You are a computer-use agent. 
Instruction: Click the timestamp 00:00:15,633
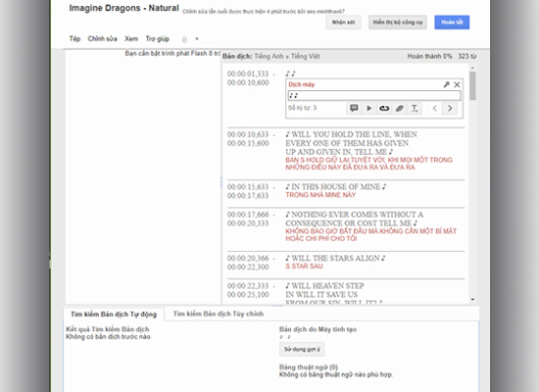(248, 187)
